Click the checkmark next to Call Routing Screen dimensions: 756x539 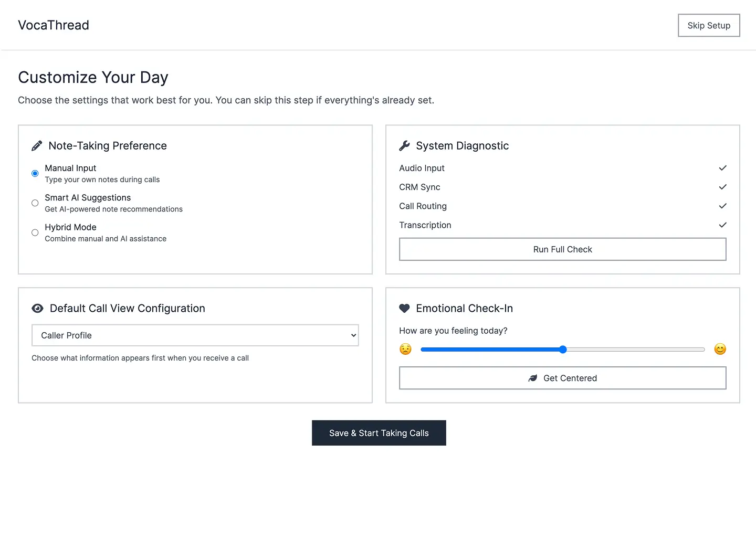pos(722,206)
